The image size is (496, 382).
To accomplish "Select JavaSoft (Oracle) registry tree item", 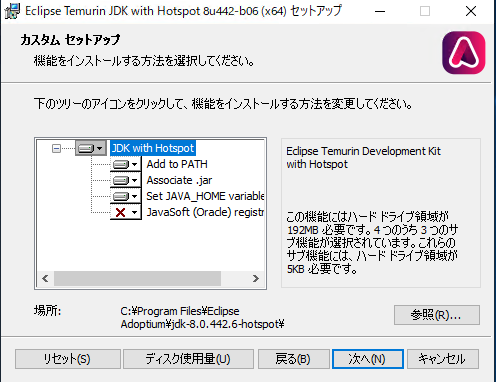I will pos(205,212).
